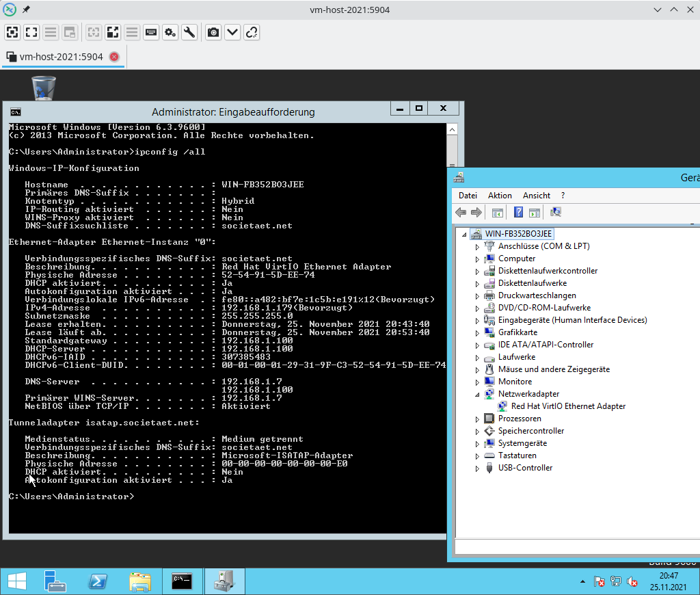Screen dimensions: 700x595
Task: Click the pin icon in viewer title bar
Action: tap(27, 10)
